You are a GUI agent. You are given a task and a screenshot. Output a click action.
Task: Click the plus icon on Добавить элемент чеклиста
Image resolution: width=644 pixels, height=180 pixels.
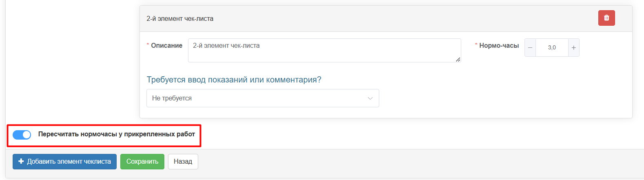(x=21, y=162)
